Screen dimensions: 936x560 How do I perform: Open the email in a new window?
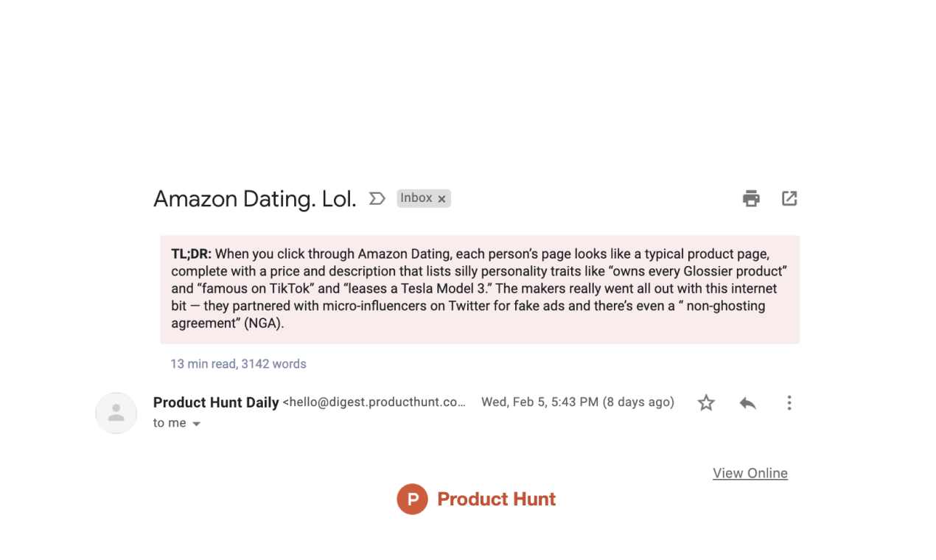(x=789, y=198)
